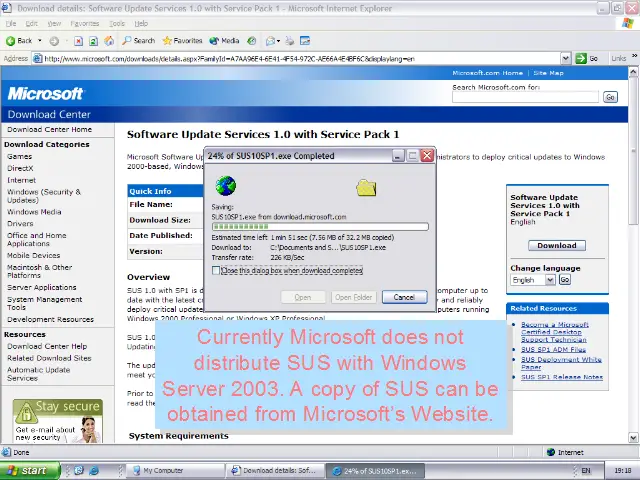The height and width of the screenshot is (480, 640).
Task: Open the Change language dropdown
Action: click(x=533, y=280)
